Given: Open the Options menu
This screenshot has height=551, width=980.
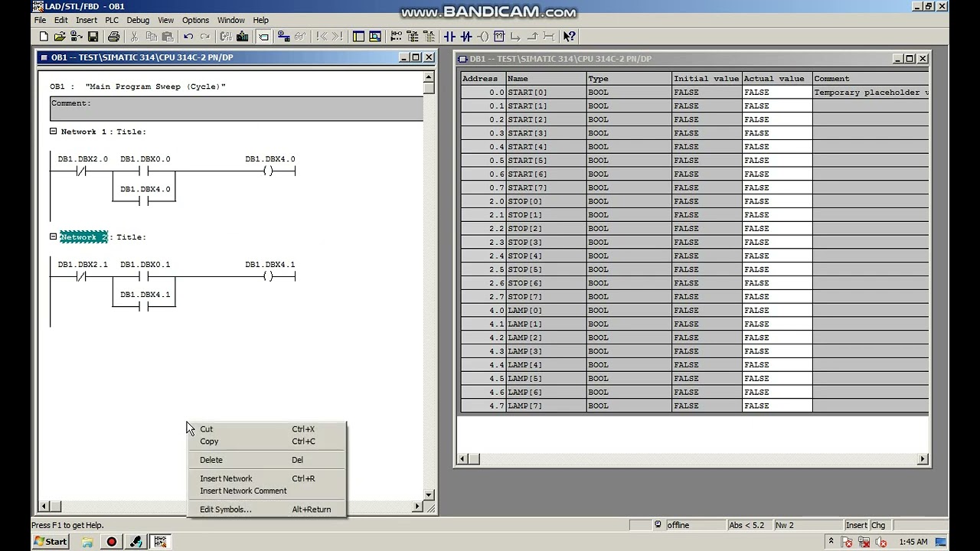Looking at the screenshot, I should [x=195, y=20].
